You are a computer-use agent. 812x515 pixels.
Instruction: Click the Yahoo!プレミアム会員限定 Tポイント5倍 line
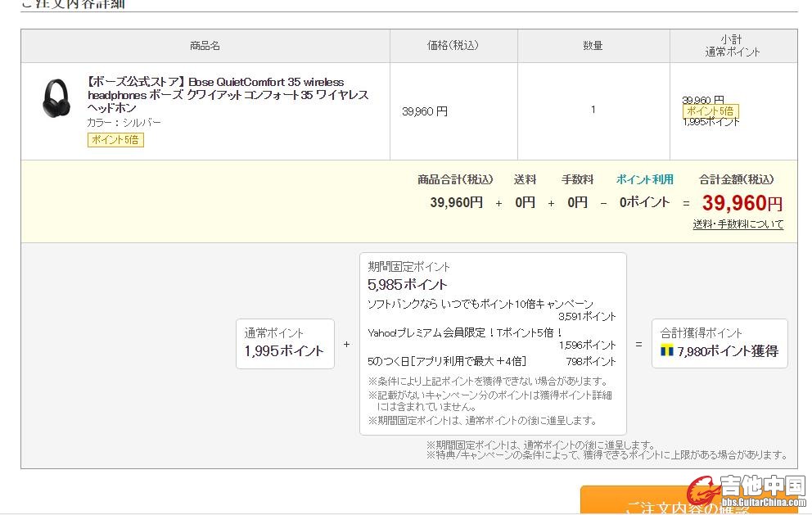coord(464,332)
